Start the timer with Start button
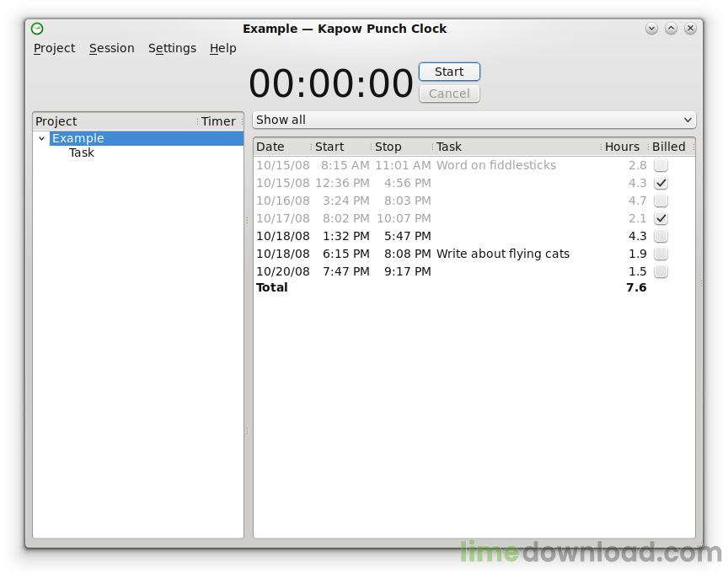This screenshot has height=578, width=728. (449, 72)
